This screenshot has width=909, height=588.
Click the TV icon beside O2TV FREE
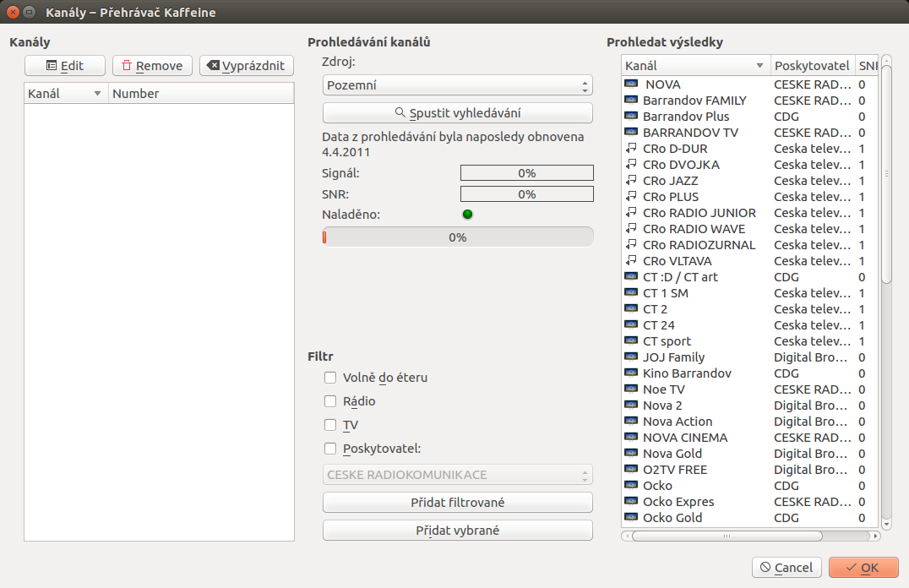pos(631,470)
